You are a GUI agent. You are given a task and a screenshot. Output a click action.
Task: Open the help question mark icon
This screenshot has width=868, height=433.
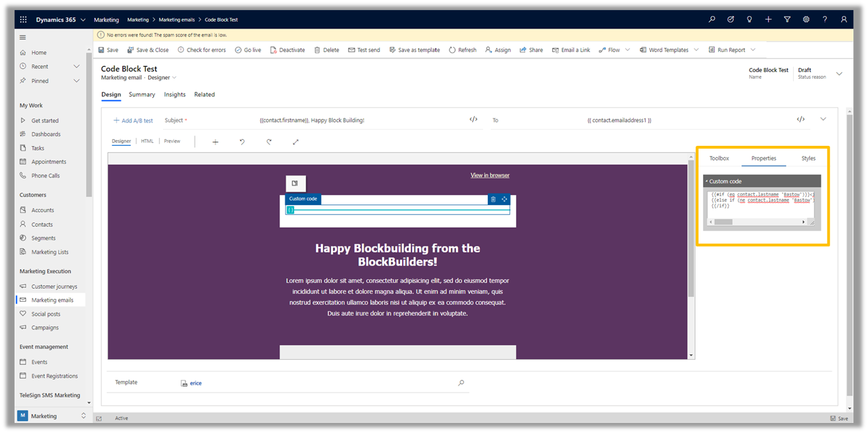pos(825,19)
